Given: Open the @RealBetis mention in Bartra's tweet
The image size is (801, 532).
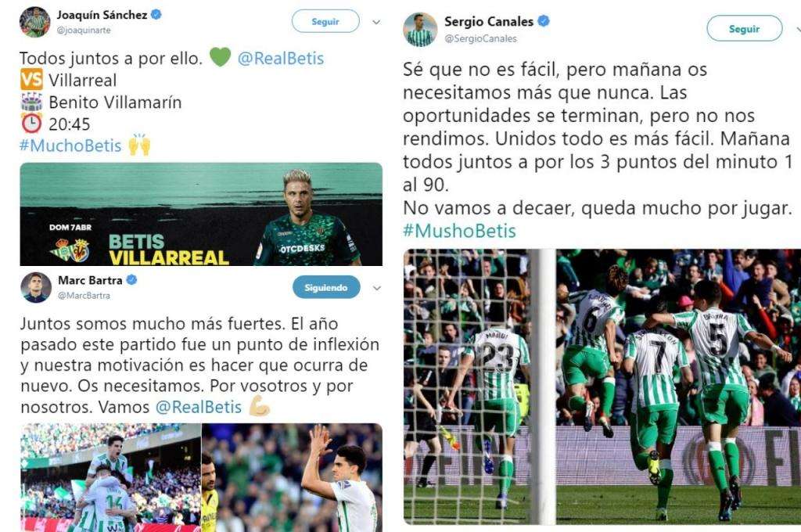Looking at the screenshot, I should [x=198, y=407].
